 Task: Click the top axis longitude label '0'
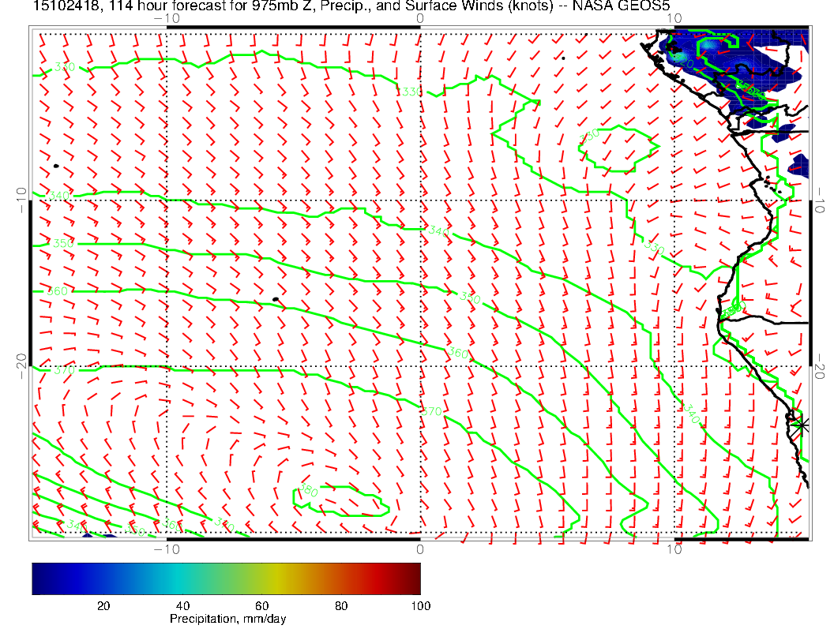[x=419, y=19]
